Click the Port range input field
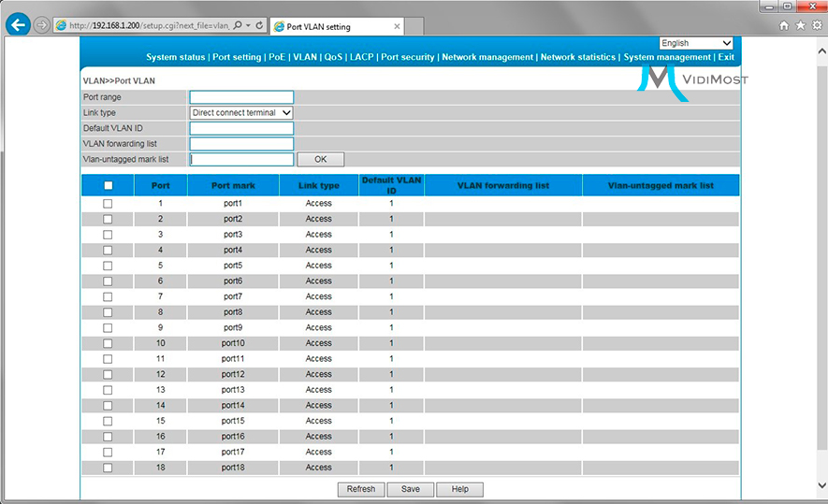 241,97
